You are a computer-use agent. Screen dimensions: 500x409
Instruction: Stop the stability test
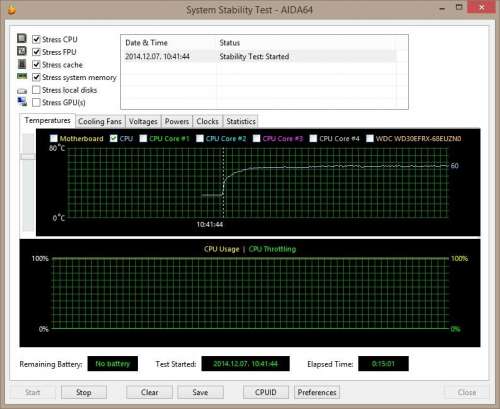click(84, 392)
